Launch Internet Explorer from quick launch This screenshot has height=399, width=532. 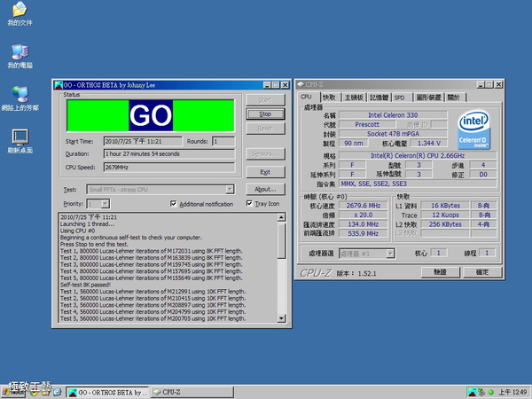(x=57, y=393)
